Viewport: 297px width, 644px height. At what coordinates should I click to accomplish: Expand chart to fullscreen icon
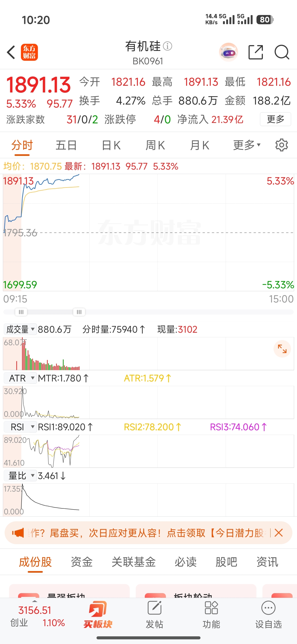coord(282,349)
